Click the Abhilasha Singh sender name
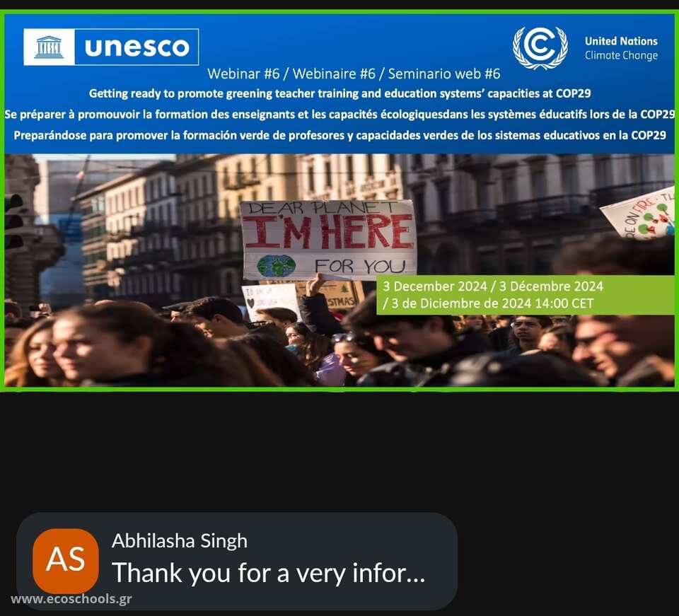The image size is (679, 616). (179, 541)
